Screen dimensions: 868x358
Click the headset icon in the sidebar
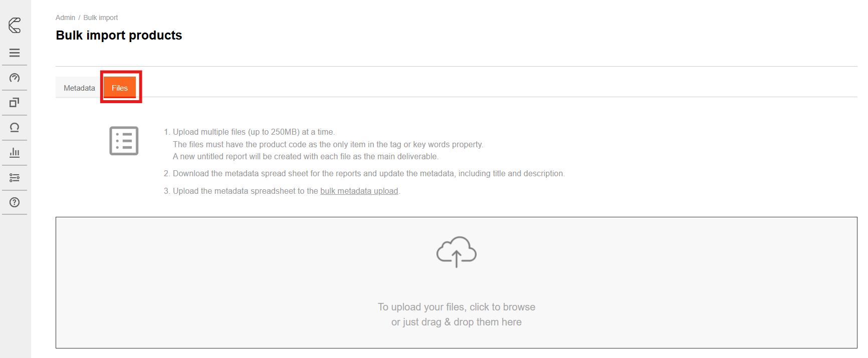(x=15, y=128)
